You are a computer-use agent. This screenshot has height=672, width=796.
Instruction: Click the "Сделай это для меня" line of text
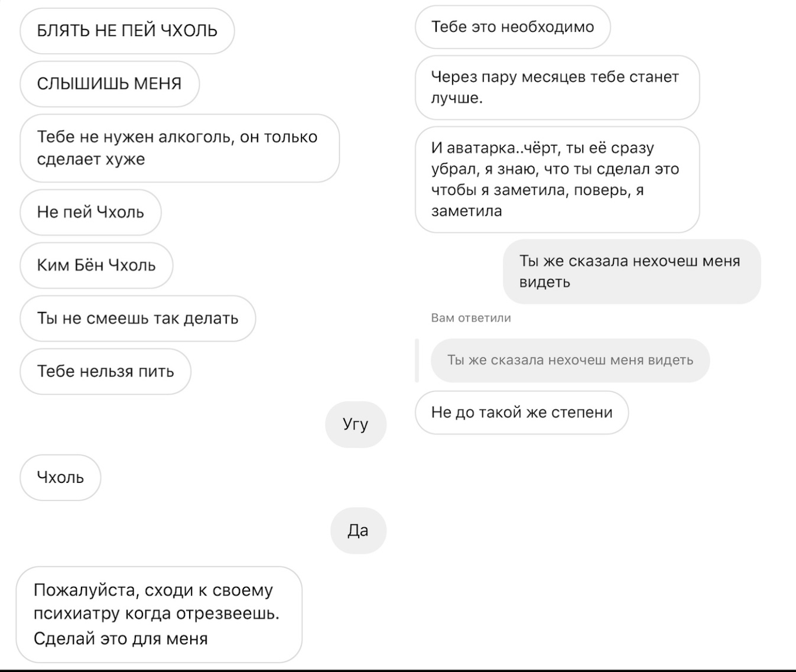pyautogui.click(x=121, y=639)
